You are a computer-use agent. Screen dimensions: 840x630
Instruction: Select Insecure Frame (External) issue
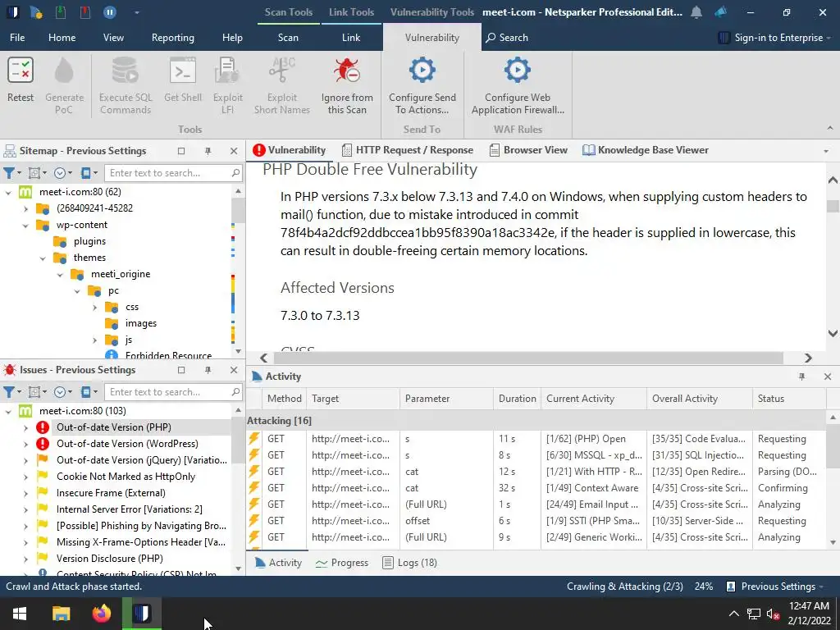tap(111, 493)
